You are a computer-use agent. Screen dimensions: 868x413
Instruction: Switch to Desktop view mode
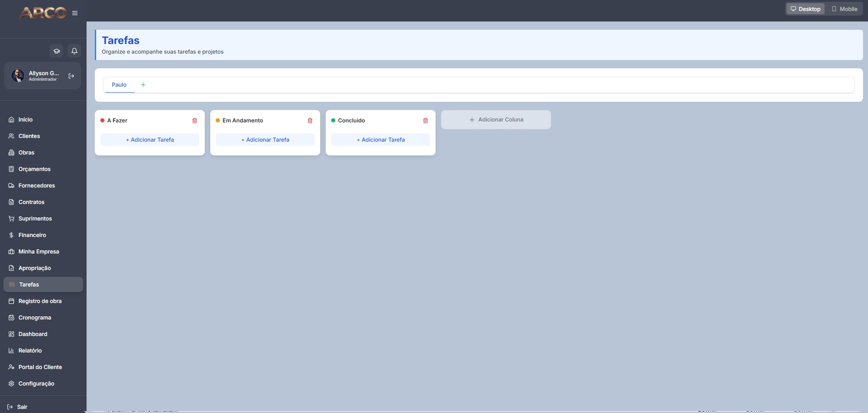pos(806,9)
